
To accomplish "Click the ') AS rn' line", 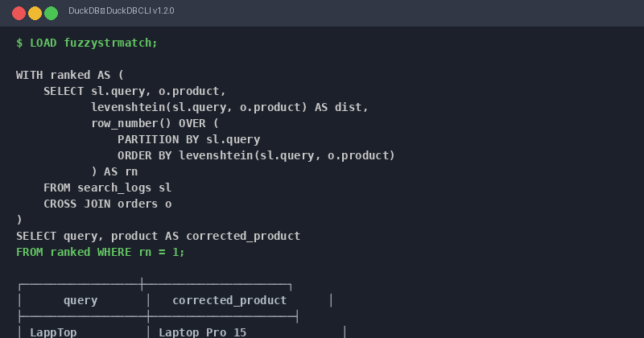I will 114,171.
